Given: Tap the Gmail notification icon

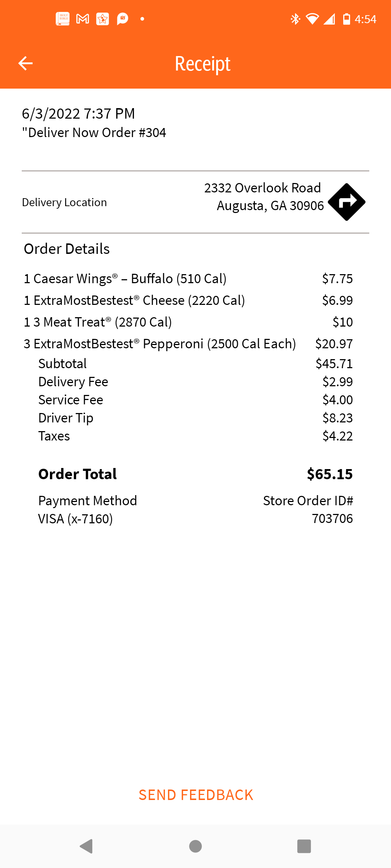Looking at the screenshot, I should pyautogui.click(x=83, y=19).
